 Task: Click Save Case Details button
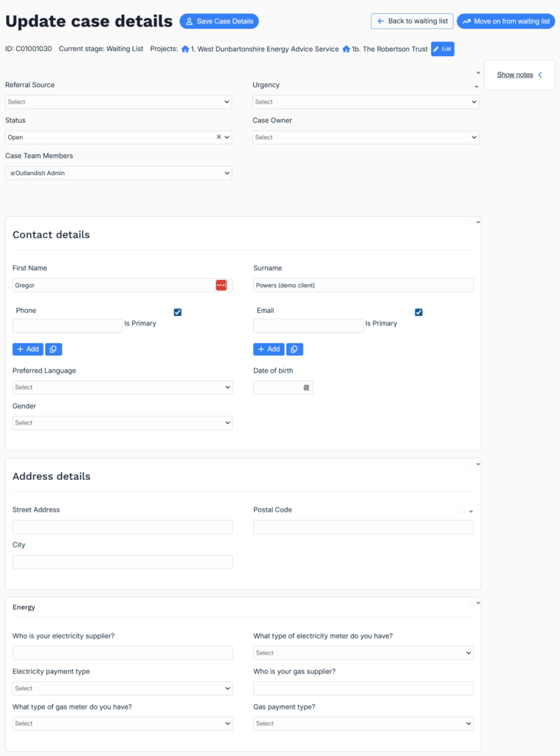click(x=219, y=21)
